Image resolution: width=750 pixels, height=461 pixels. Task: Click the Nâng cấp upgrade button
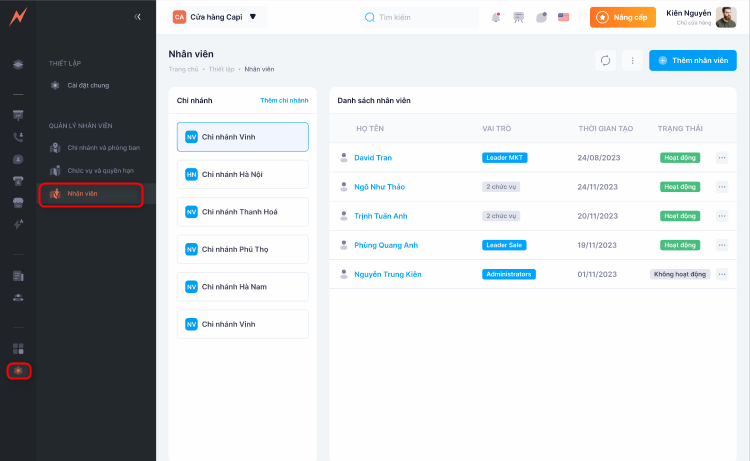click(623, 17)
